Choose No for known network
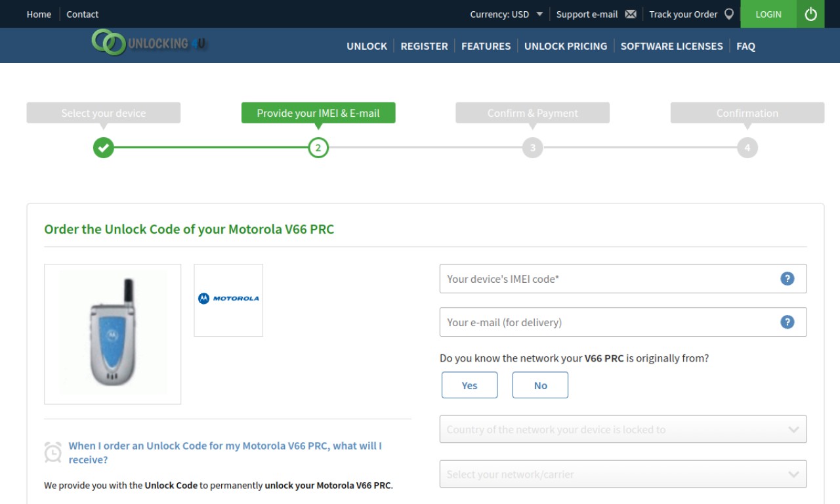Viewport: 840px width, 504px height. 540,385
